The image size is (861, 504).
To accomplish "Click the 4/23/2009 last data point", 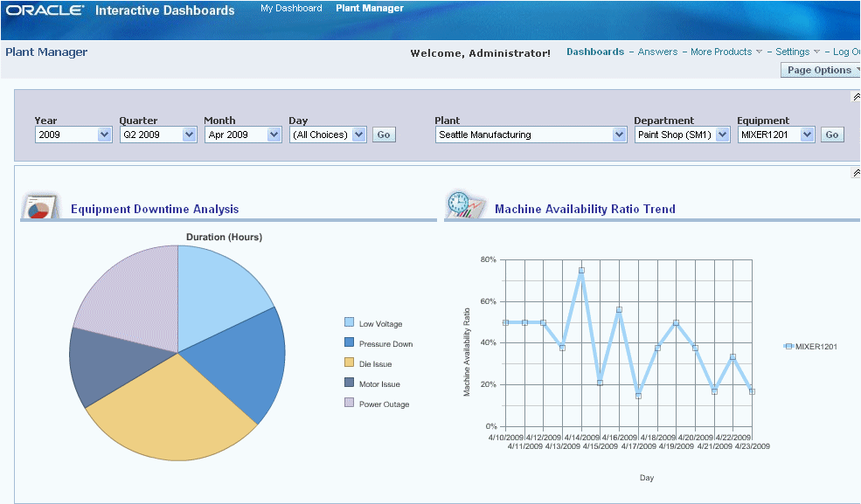I will pyautogui.click(x=753, y=391).
